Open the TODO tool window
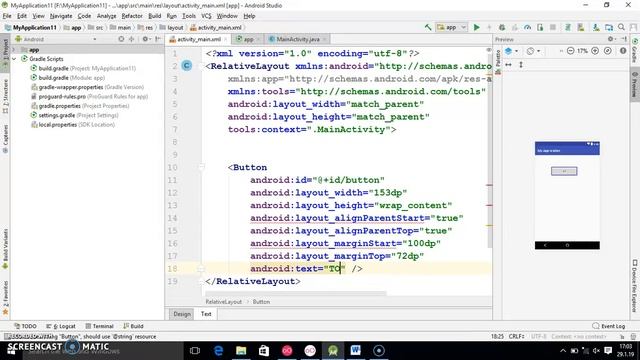 pyautogui.click(x=25, y=326)
